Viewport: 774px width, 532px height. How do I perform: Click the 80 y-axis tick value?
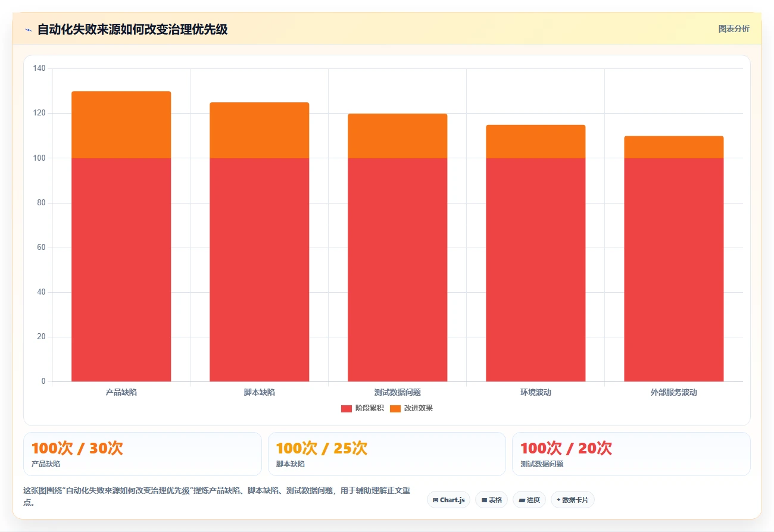[41, 203]
